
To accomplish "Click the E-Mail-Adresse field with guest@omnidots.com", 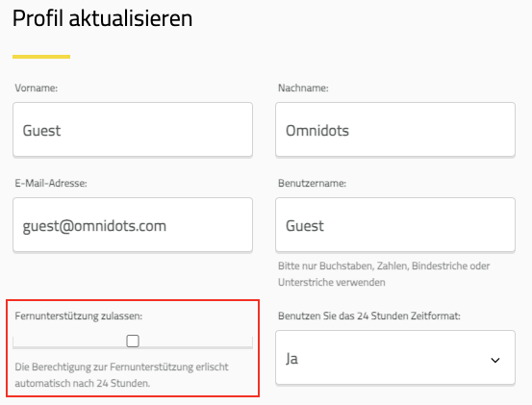I will pyautogui.click(x=133, y=225).
